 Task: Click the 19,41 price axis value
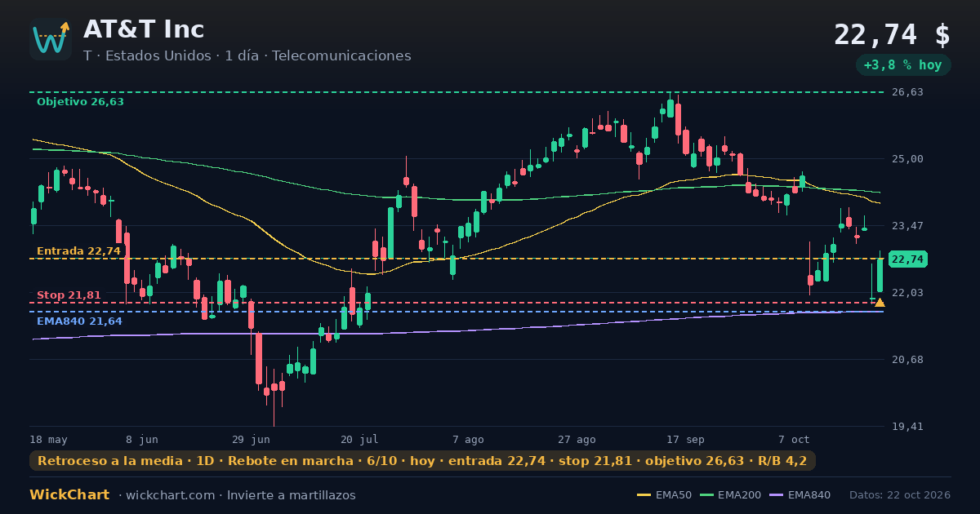pos(907,427)
